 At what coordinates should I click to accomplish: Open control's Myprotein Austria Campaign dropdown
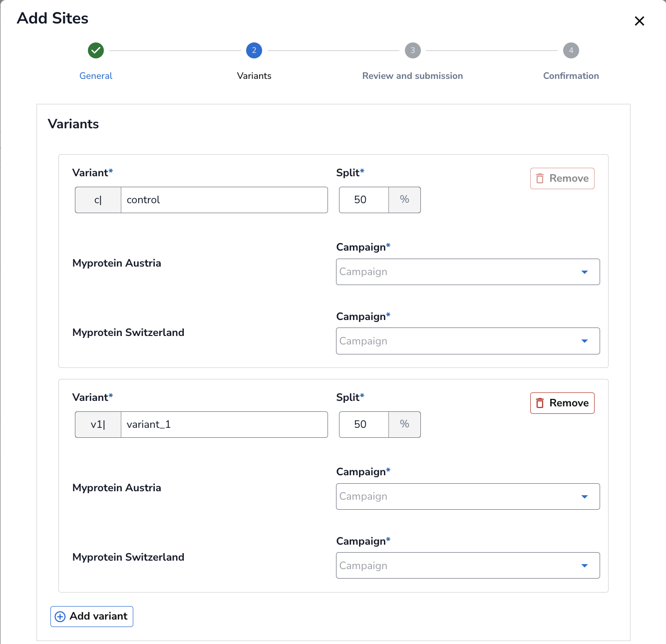[x=467, y=272]
